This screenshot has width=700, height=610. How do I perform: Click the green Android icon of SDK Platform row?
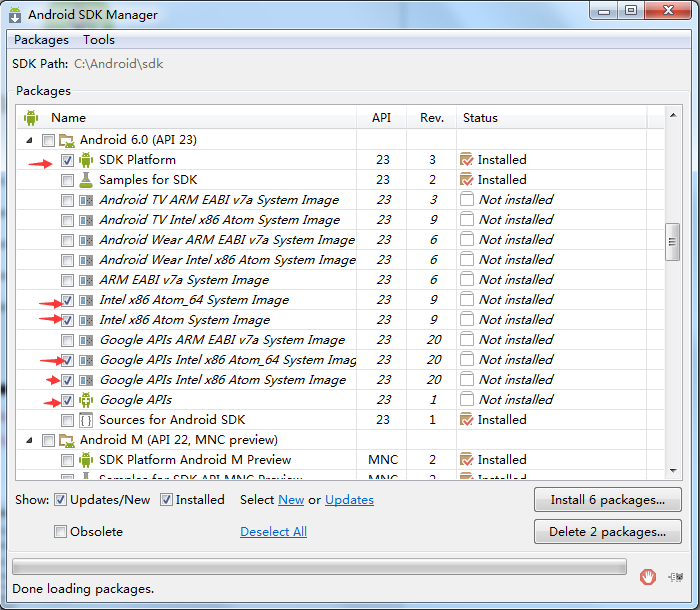point(86,160)
